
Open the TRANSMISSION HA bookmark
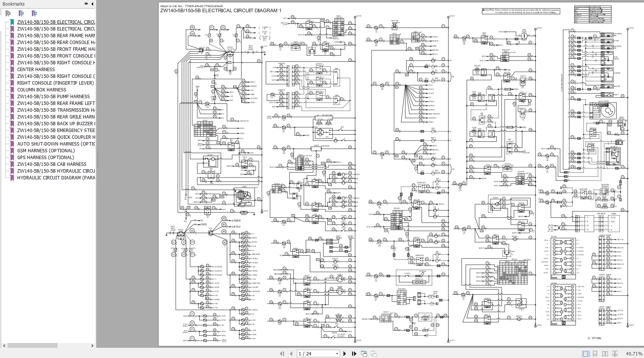(56, 110)
